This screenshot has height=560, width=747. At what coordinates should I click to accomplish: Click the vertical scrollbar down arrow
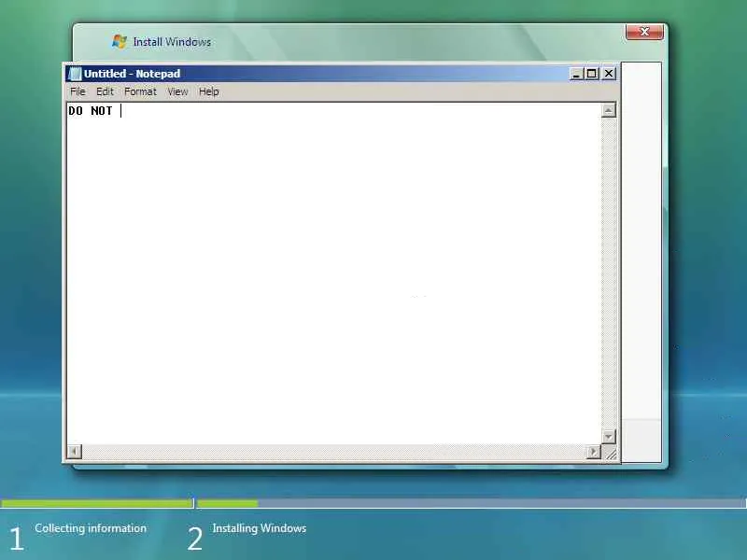tap(609, 436)
